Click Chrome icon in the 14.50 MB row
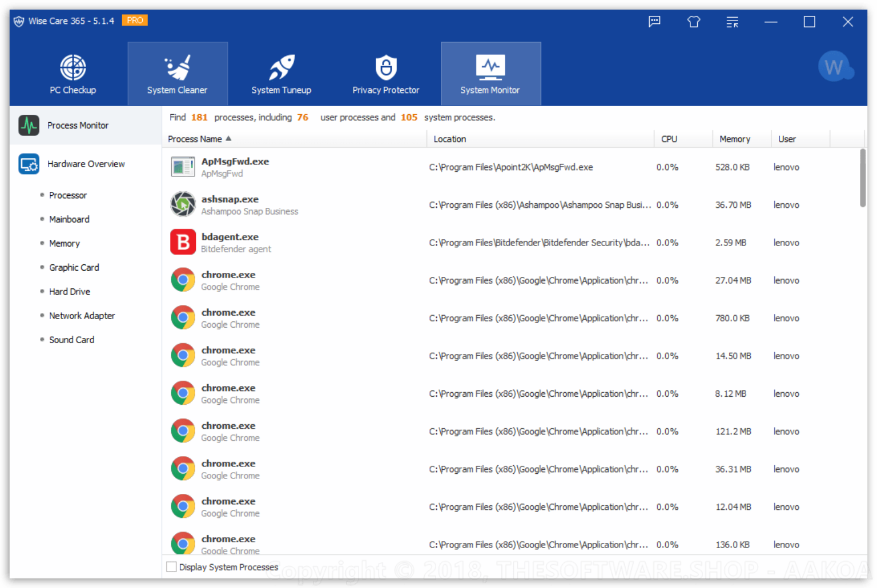This screenshot has height=588, width=877. [183, 355]
